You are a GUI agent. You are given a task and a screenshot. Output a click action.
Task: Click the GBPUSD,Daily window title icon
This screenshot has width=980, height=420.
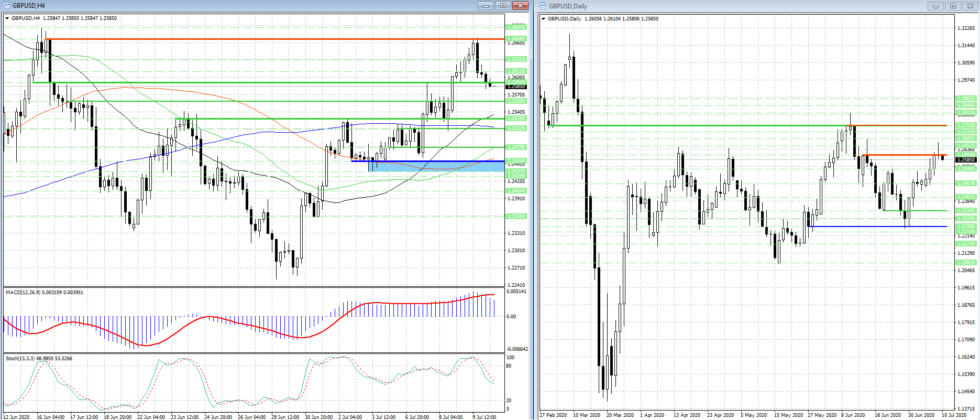point(543,6)
